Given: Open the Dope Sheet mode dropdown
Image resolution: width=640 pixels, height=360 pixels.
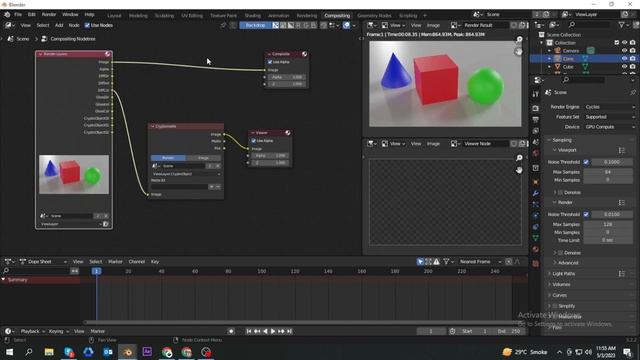Looking at the screenshot, I should [43, 262].
